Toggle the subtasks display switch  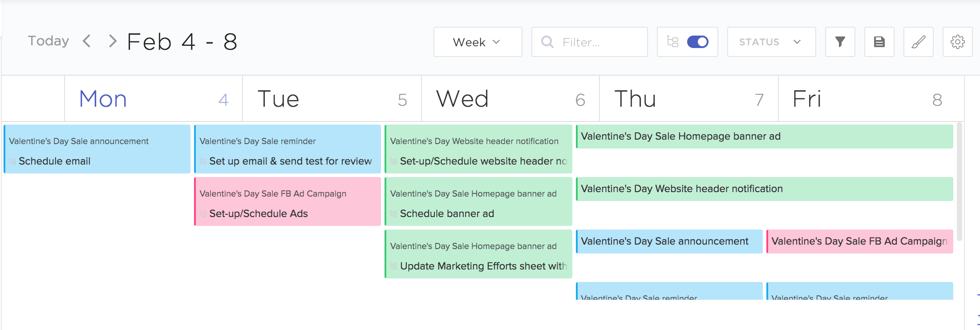click(x=697, y=42)
